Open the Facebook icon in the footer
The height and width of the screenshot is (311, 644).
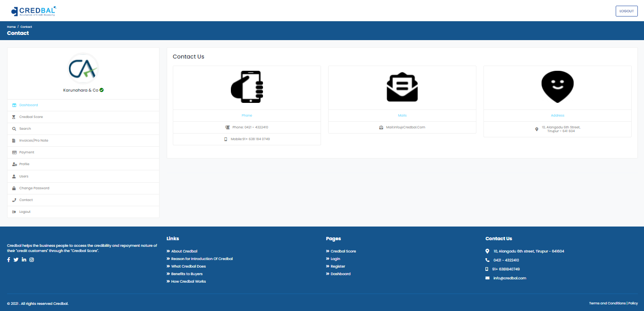8,260
